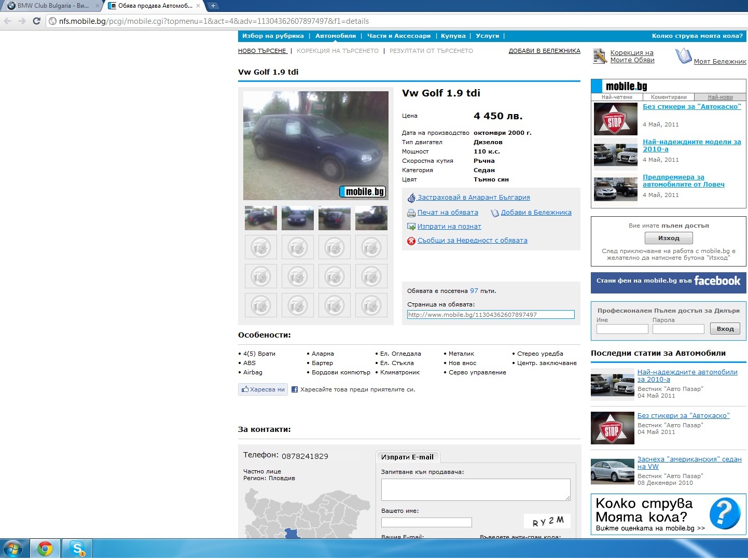The width and height of the screenshot is (748, 560).
Task: Open Без стикери за Автокаско headline
Action: [692, 106]
